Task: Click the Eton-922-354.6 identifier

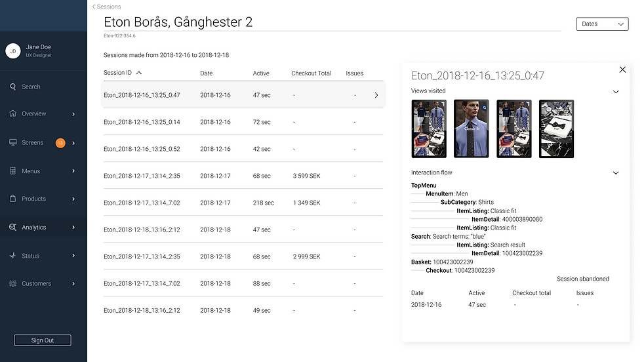Action: [119, 36]
